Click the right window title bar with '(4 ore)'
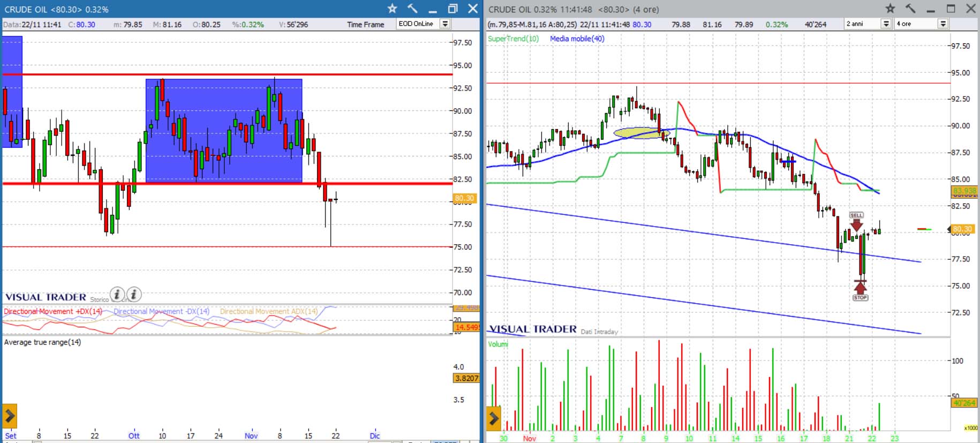Viewport: 980px width, 443px height. pos(574,9)
